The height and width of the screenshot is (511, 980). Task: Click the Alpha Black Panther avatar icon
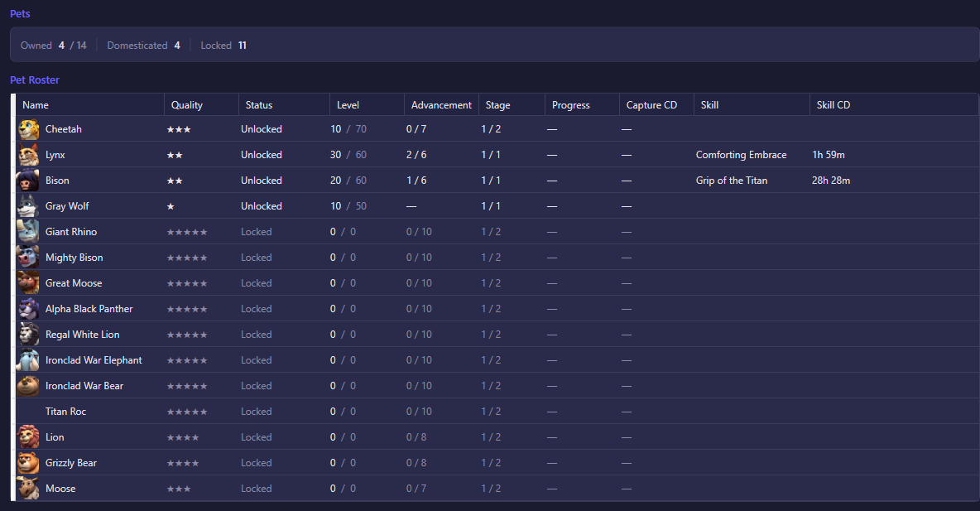tap(28, 308)
